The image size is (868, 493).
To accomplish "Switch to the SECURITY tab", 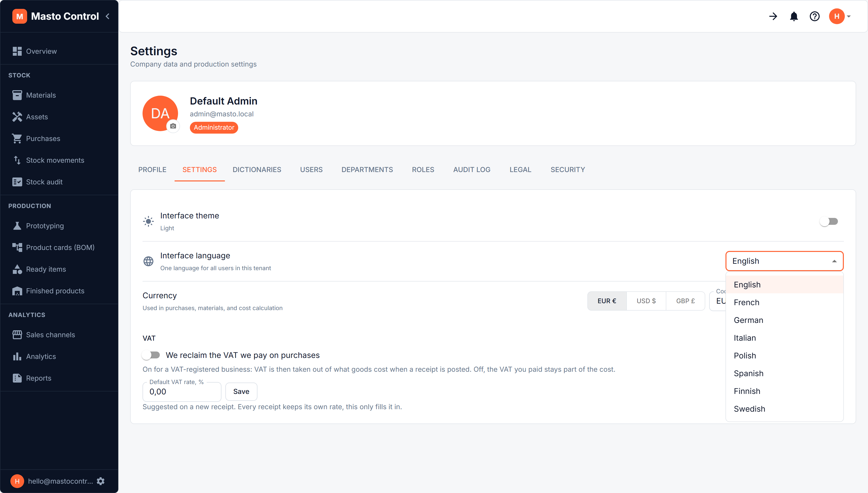I will (568, 170).
